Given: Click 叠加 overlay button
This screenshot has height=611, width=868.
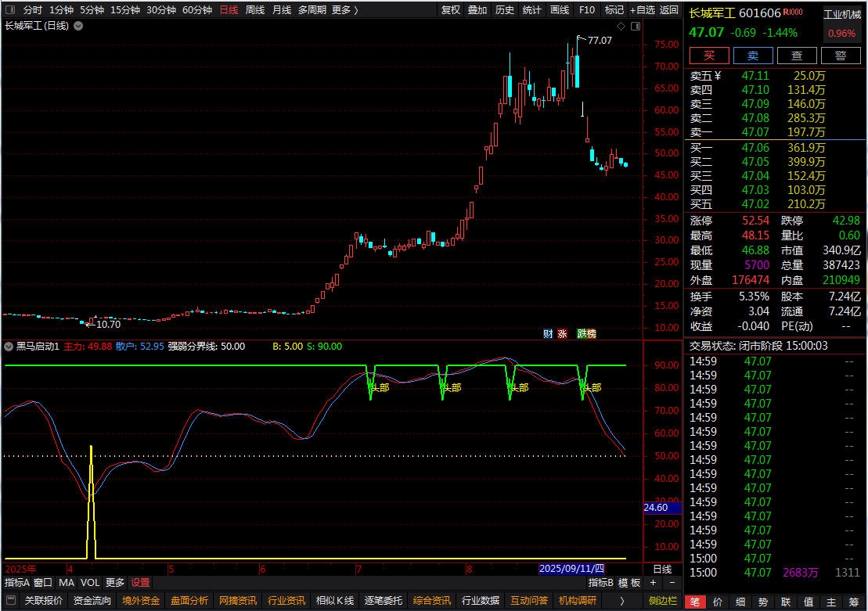Looking at the screenshot, I should click(477, 9).
